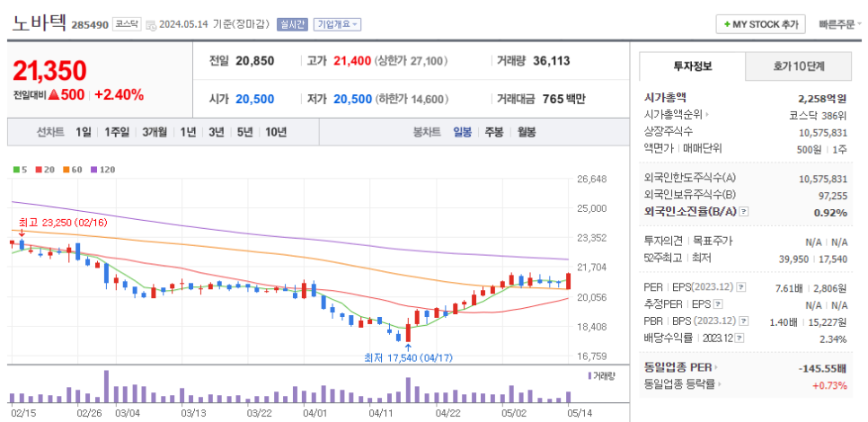Click the red 20-day moving average legend
Screen dimensions: 868x422
tap(43, 169)
